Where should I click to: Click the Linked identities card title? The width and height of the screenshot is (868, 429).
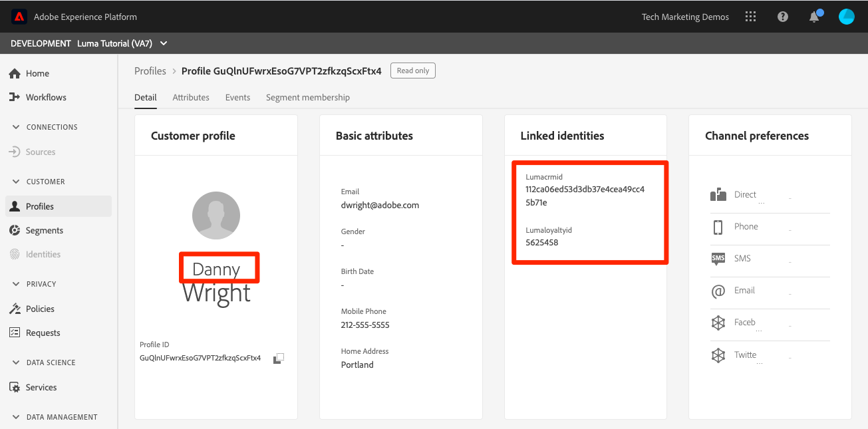[x=562, y=136]
